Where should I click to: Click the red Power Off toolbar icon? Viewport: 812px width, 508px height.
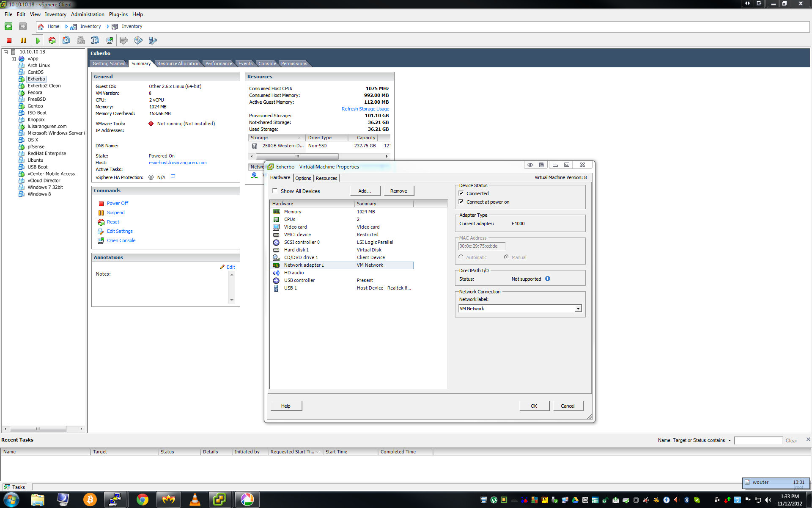click(9, 41)
